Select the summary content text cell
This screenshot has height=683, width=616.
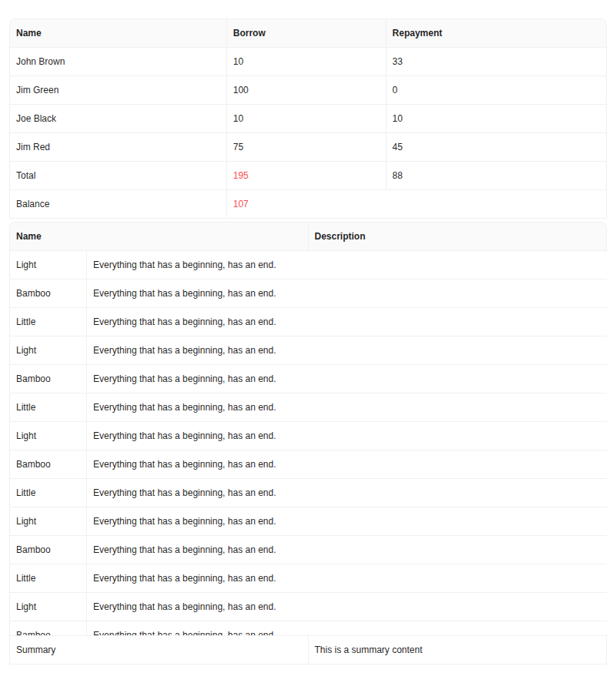(x=367, y=649)
